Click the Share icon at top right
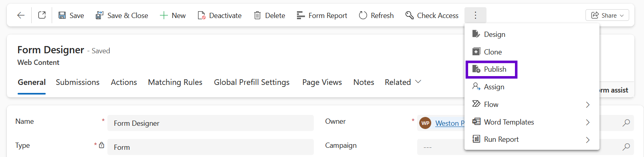The height and width of the screenshot is (157, 644). 595,15
